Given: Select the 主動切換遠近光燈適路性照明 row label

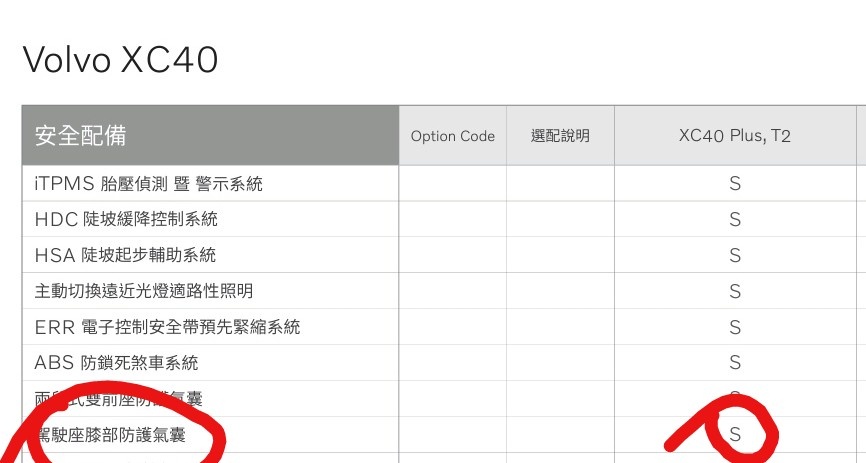Looking at the screenshot, I should [x=144, y=291].
